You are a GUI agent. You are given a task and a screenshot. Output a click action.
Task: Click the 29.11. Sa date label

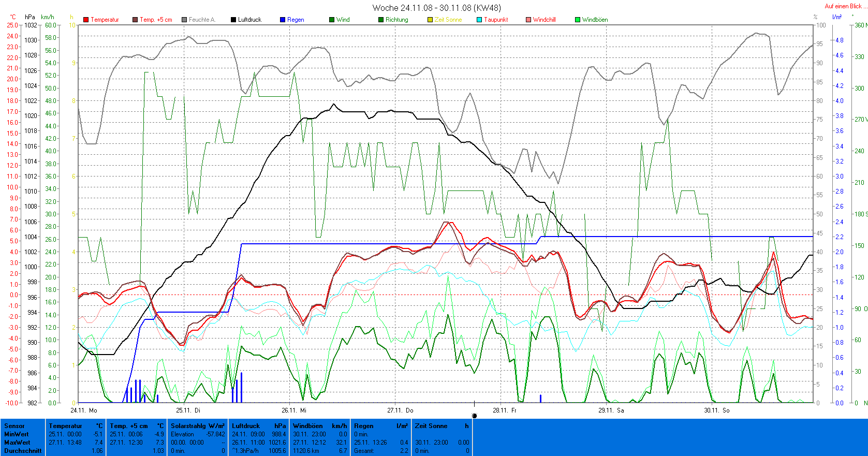pyautogui.click(x=611, y=410)
